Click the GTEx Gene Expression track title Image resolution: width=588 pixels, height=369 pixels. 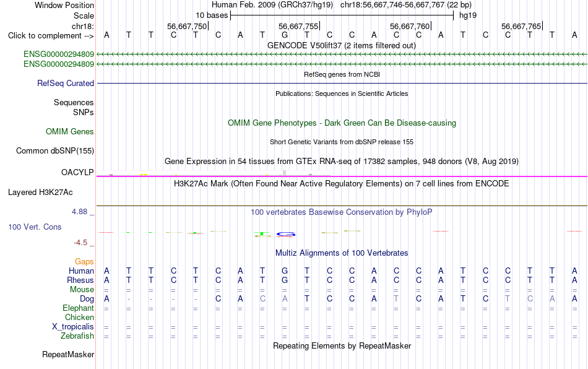(342, 161)
